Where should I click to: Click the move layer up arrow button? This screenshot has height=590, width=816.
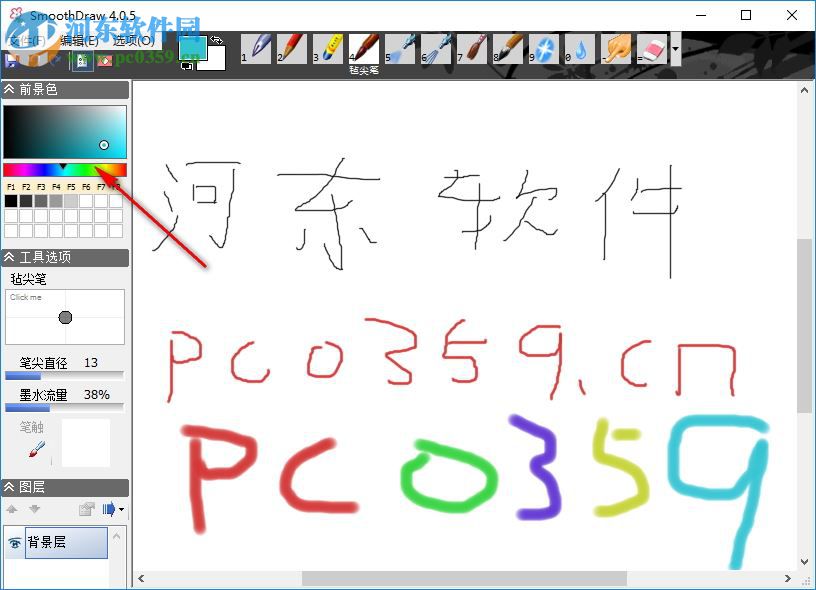coord(12,510)
